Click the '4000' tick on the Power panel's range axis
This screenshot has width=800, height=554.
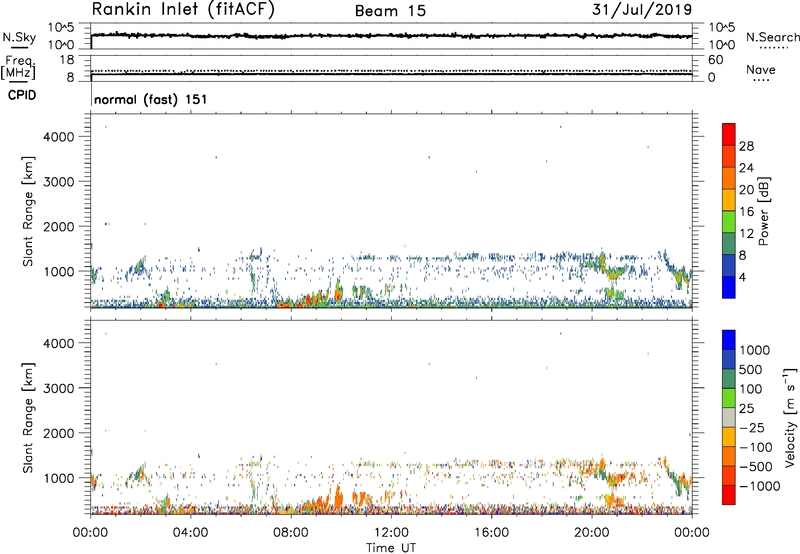point(59,137)
